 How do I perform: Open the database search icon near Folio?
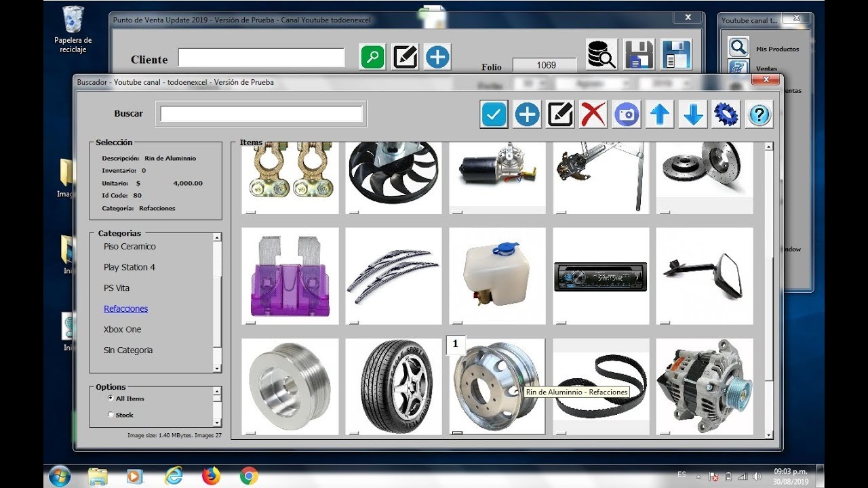tap(601, 54)
